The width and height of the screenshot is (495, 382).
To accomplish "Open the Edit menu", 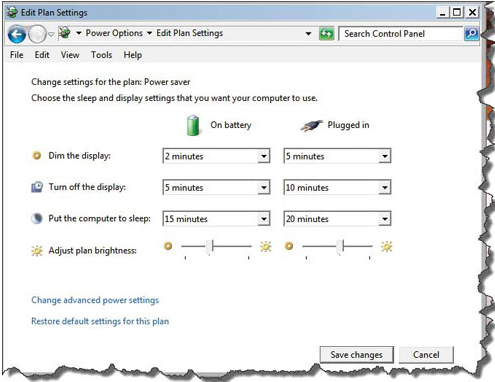I will pos(42,55).
